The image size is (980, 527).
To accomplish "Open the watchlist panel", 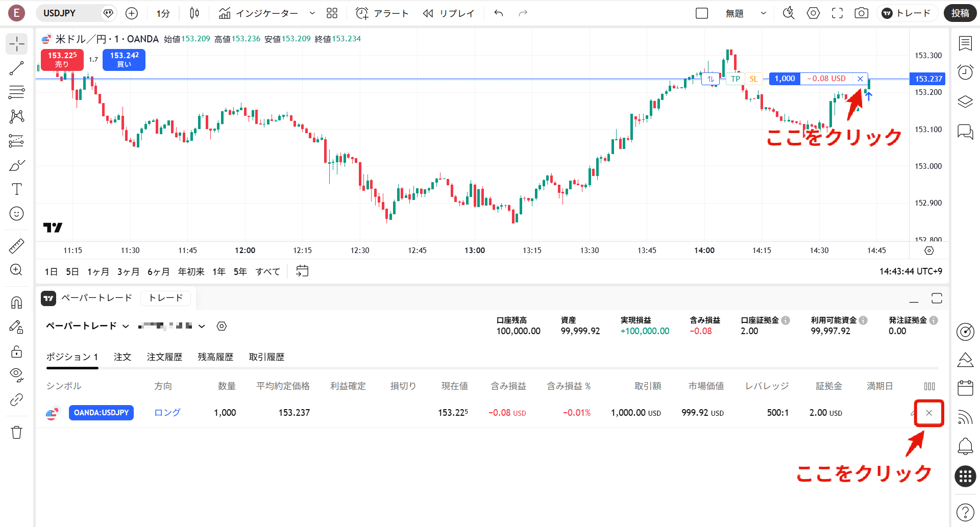I will [965, 43].
